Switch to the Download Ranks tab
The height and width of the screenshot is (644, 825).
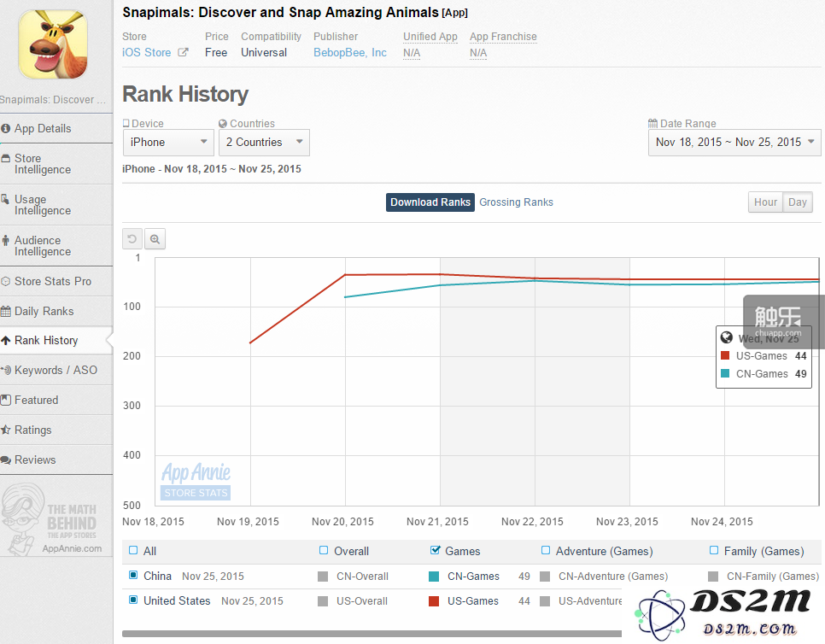[430, 202]
